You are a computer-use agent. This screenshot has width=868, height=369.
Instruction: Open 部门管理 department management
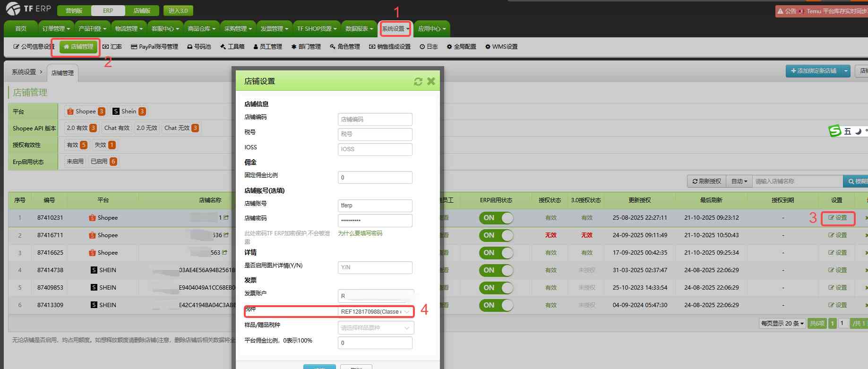(306, 47)
